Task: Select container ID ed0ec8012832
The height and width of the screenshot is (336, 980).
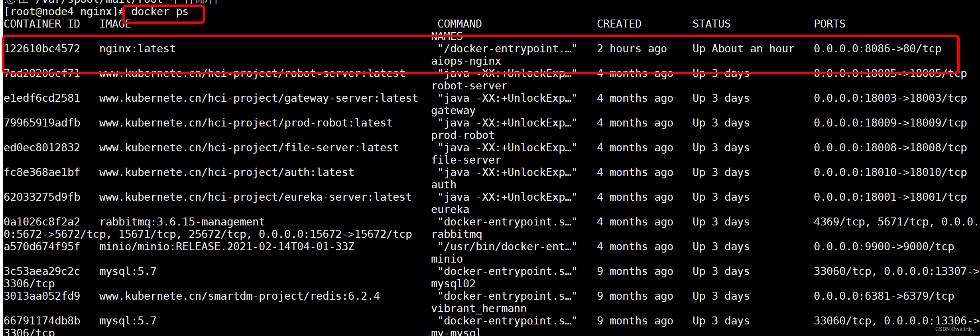Action: tap(42, 148)
